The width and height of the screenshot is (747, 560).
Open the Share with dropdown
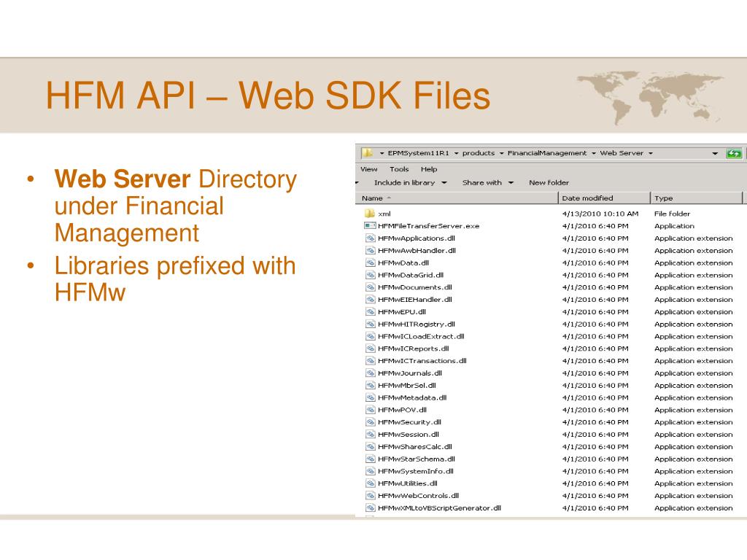[488, 182]
